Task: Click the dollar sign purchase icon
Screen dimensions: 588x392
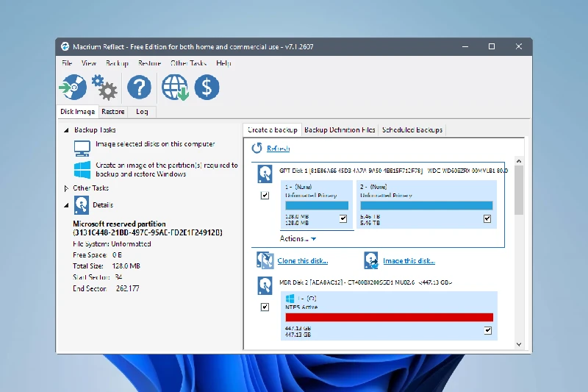Action: coord(207,88)
